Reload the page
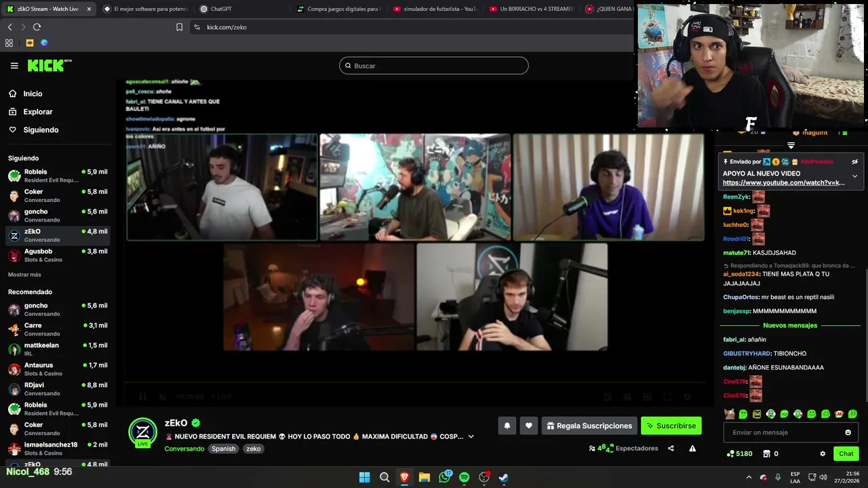 37,27
